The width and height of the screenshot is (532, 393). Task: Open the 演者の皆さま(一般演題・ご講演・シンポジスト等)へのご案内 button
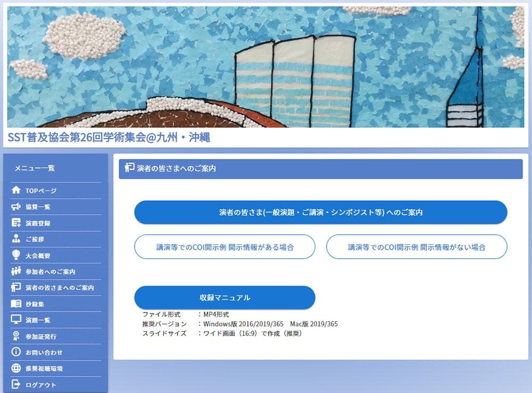click(321, 212)
